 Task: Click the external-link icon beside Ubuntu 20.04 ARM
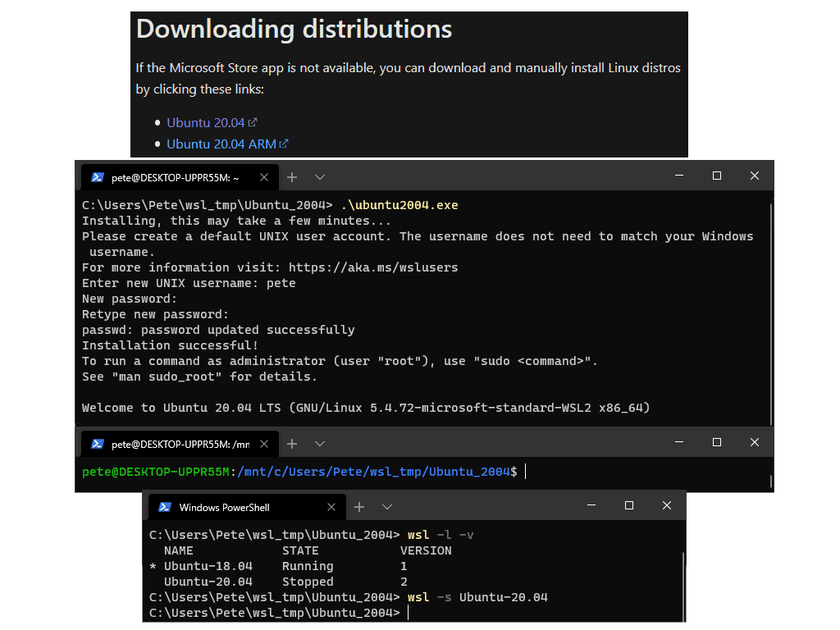(x=282, y=143)
